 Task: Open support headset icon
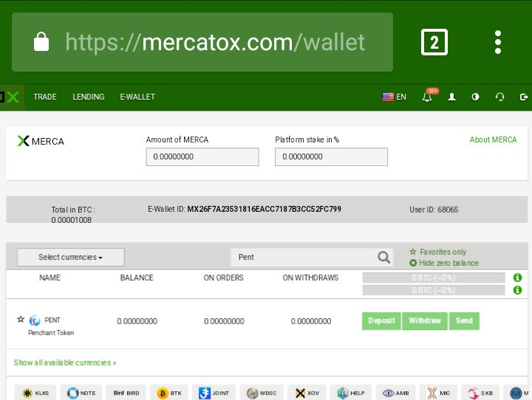pos(499,97)
